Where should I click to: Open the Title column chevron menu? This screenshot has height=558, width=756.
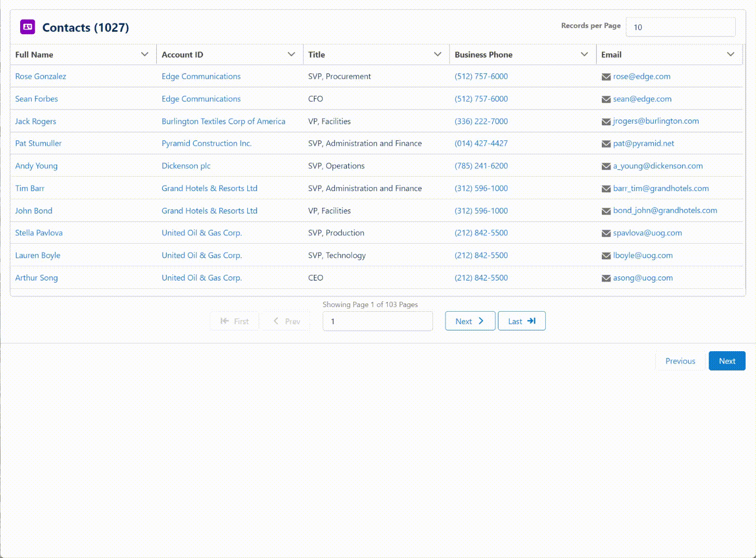438,55
